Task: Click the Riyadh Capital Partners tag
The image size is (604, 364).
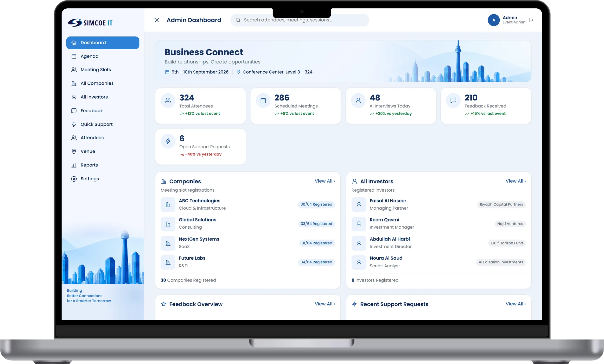Action: [501, 205]
